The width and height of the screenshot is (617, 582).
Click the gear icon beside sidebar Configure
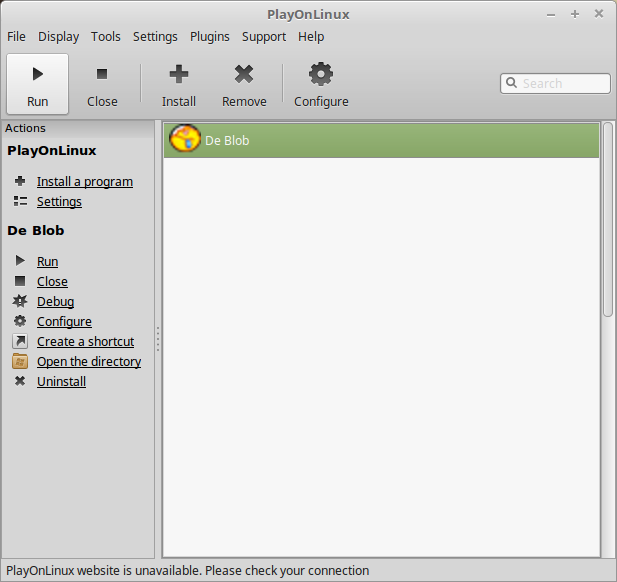(x=20, y=321)
